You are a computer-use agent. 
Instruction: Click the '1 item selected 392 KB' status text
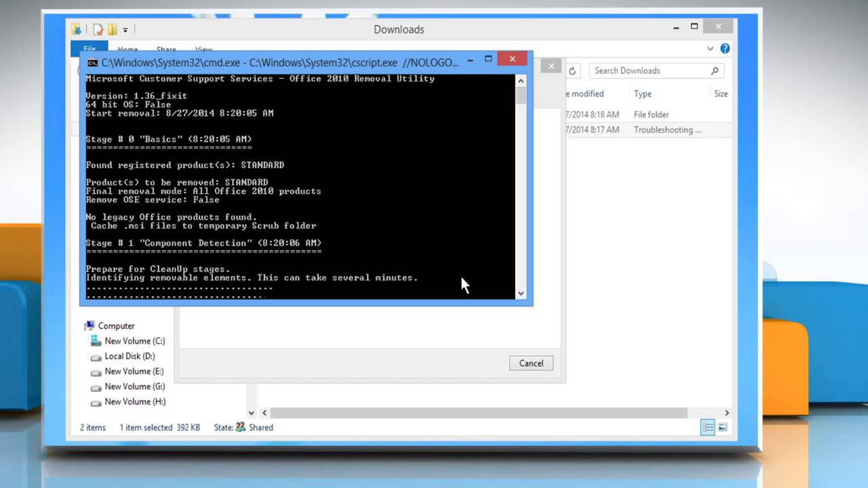tap(160, 428)
